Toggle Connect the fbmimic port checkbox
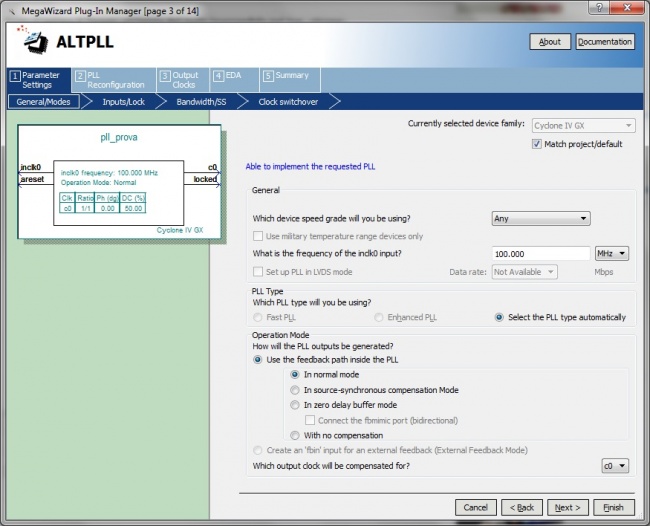Screen dimensions: 650x526 click(310, 420)
